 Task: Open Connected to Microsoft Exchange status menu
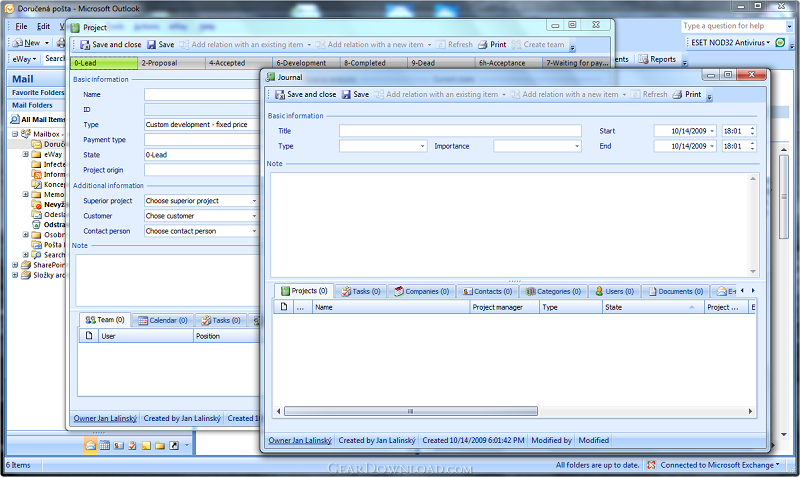tap(720, 465)
